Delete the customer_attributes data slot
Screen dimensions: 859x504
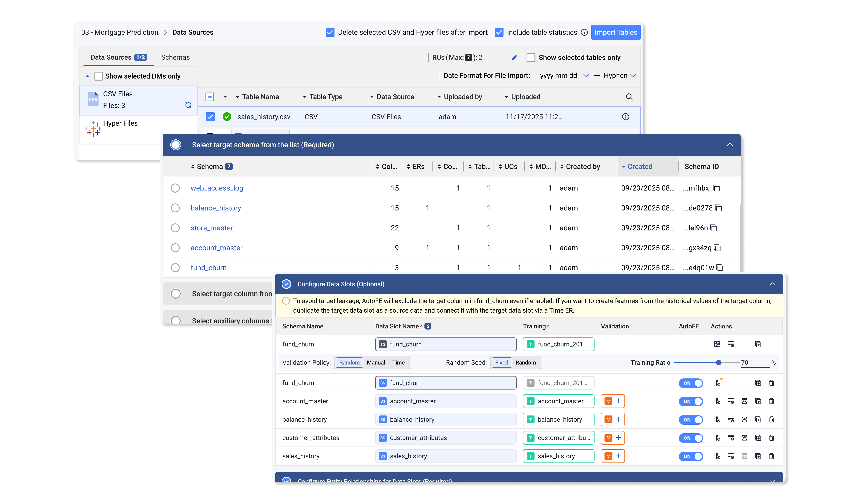[x=772, y=438]
